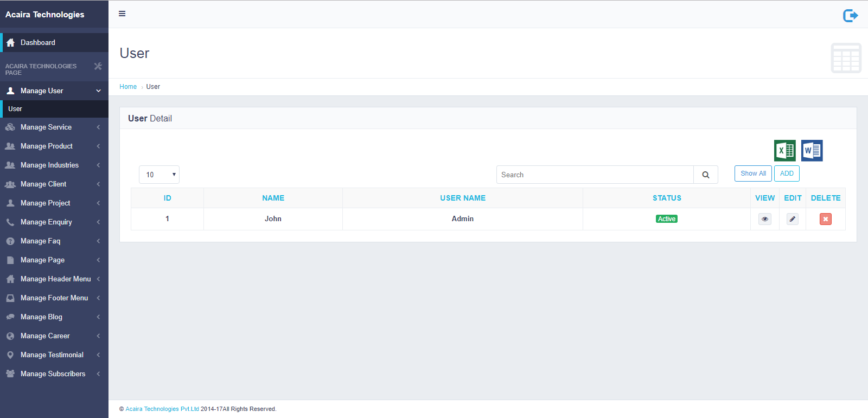Screen dimensions: 868x418
Task: Export user list to Word
Action: tap(812, 151)
